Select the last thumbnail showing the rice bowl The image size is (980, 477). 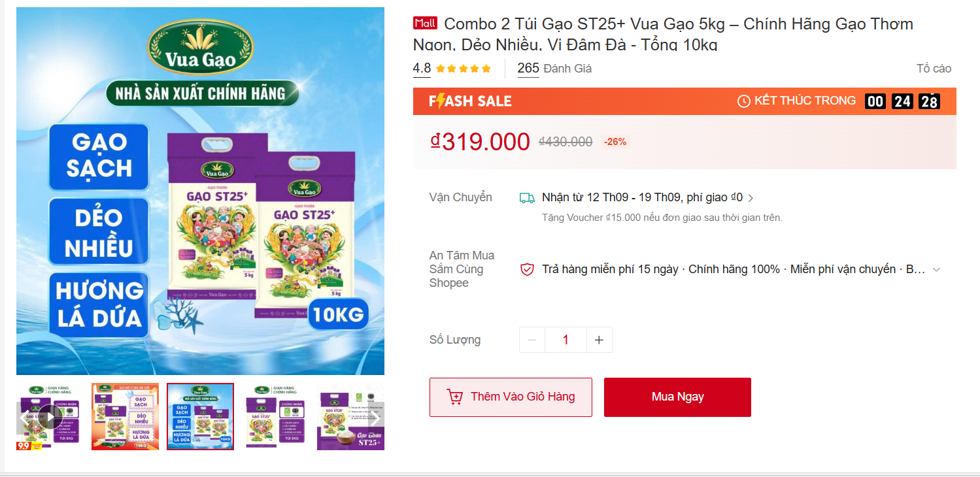click(350, 416)
